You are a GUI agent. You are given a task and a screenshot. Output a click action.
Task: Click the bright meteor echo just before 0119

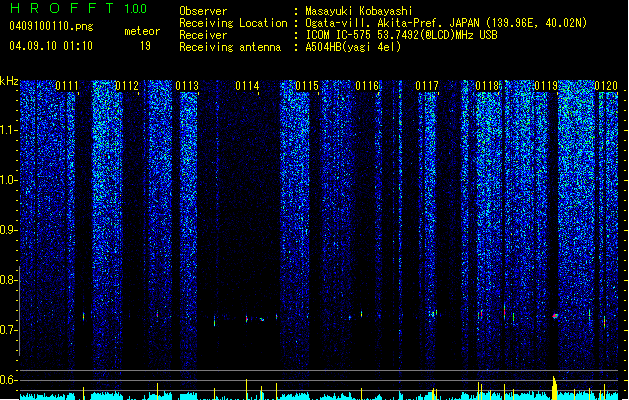tap(555, 316)
